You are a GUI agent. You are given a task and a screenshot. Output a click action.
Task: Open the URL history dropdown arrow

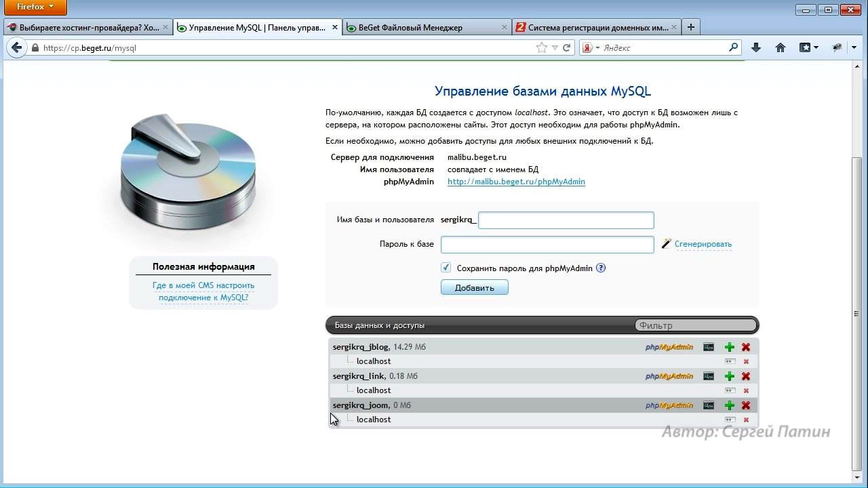[555, 47]
